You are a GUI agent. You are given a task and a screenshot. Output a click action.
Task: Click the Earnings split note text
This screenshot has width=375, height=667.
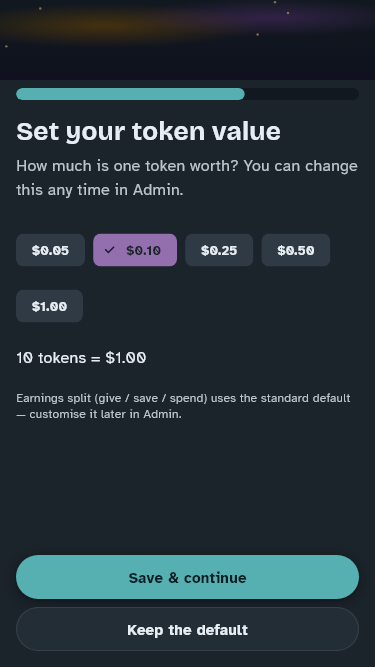pyautogui.click(x=183, y=406)
